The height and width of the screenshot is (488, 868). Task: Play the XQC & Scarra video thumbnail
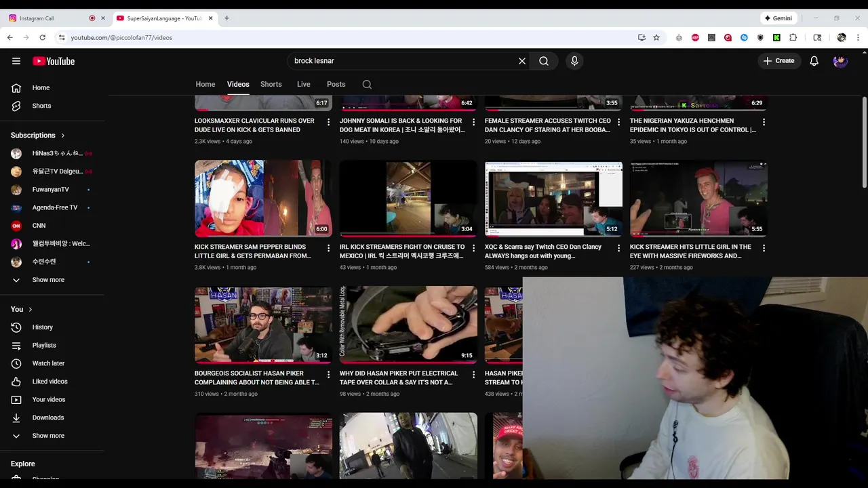(x=553, y=199)
